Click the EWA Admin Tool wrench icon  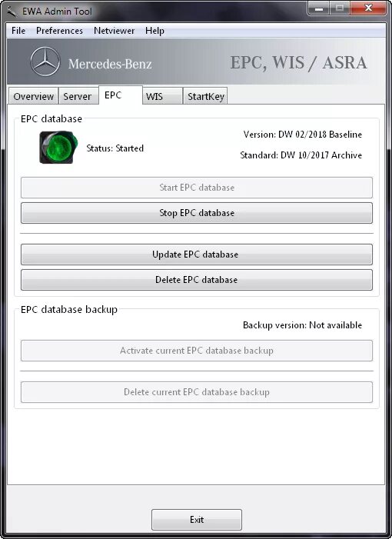[x=12, y=12]
